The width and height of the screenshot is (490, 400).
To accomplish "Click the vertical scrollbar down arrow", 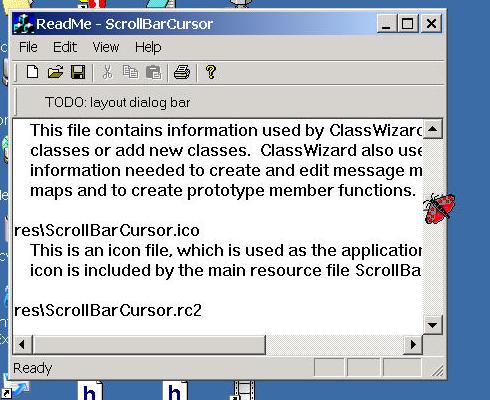I will pos(432,325).
